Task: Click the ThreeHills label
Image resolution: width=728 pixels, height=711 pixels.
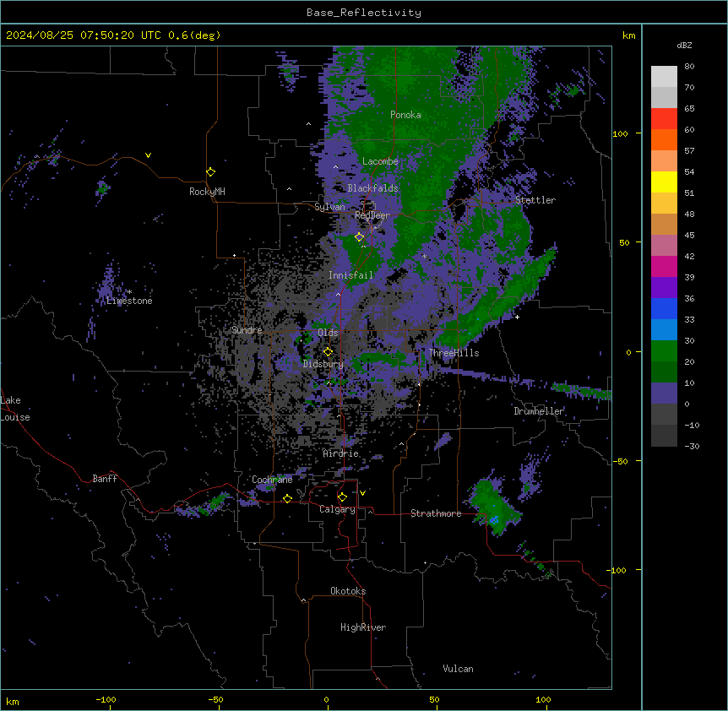Action: [454, 353]
